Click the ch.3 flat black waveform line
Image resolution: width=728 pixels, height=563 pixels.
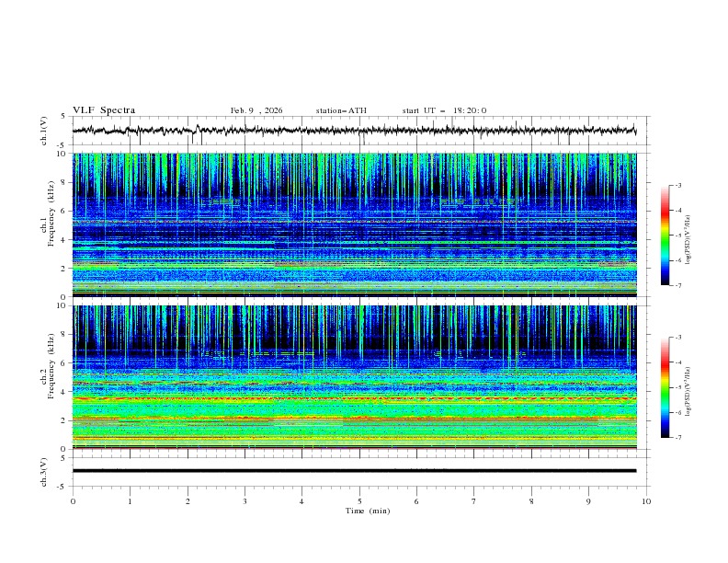click(358, 471)
